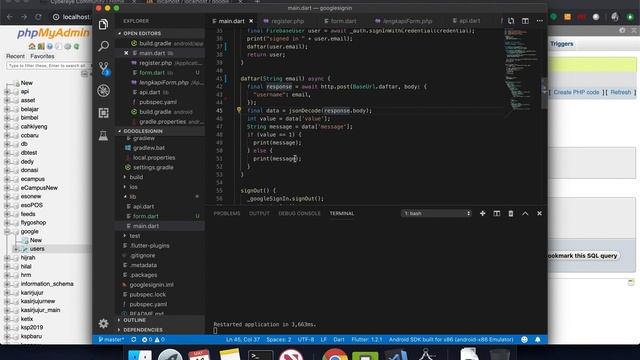Select the users table in phpMyAdmin

[x=37, y=249]
